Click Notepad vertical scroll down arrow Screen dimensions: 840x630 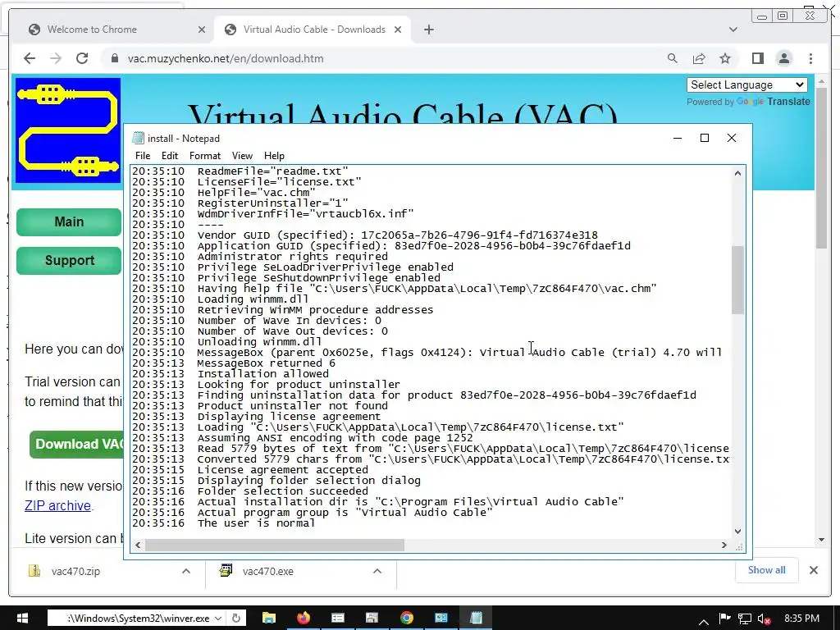[x=737, y=532]
